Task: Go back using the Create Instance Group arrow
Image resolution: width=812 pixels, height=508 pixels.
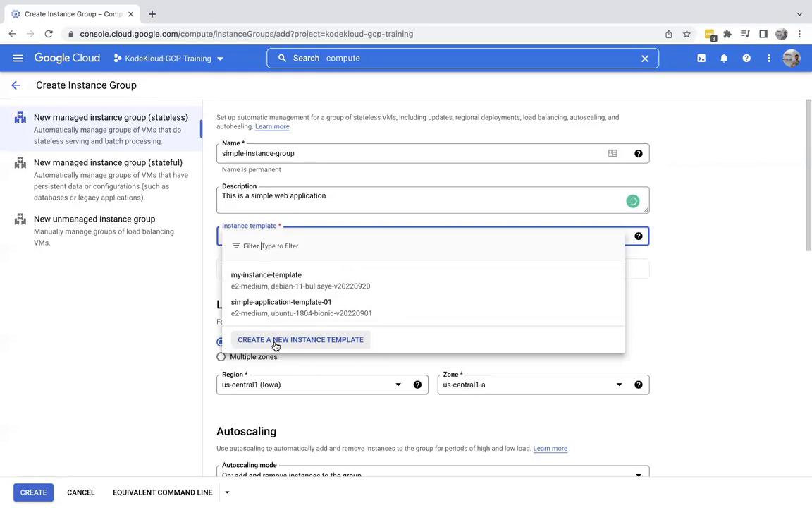Action: tap(16, 85)
